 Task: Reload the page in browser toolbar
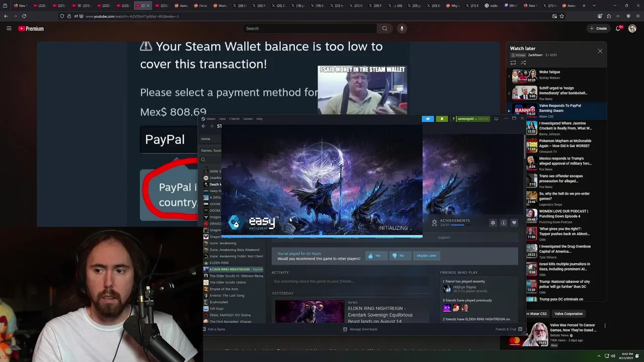(24, 16)
